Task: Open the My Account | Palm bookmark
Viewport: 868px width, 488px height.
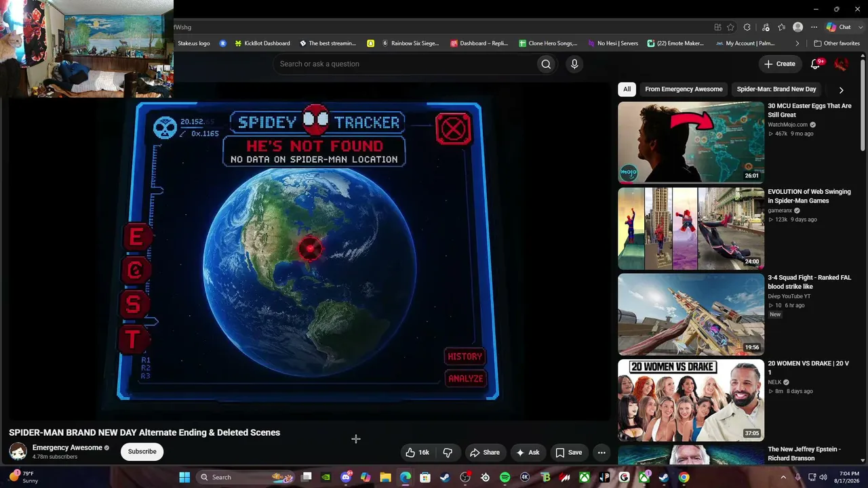Action: click(745, 43)
